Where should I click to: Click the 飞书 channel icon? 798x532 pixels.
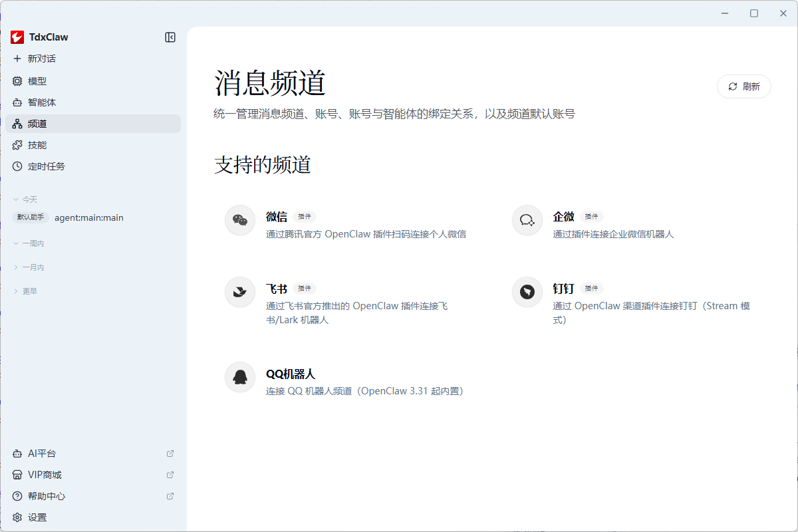[x=240, y=292]
